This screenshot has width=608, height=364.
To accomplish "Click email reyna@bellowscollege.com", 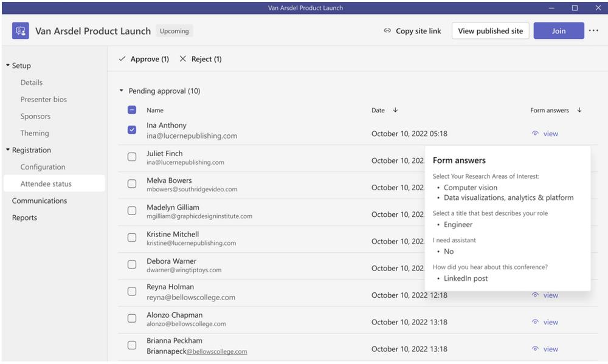I will pyautogui.click(x=191, y=297).
